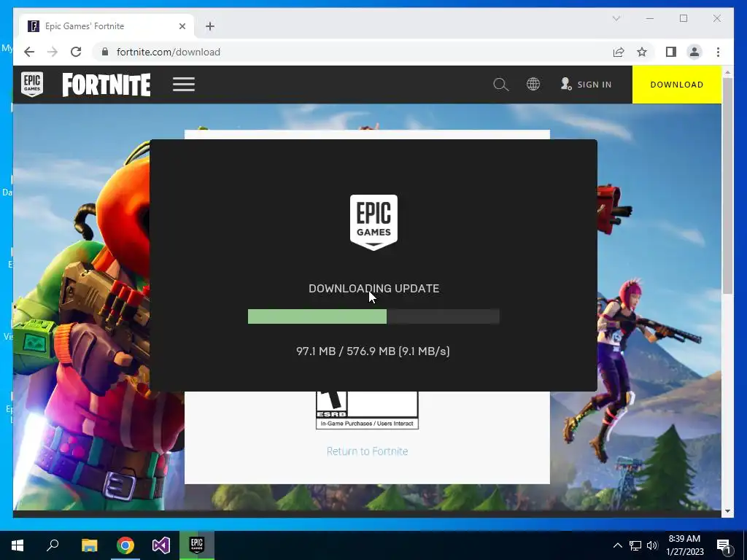The image size is (747, 560).
Task: Click the download progress bar
Action: click(373, 316)
